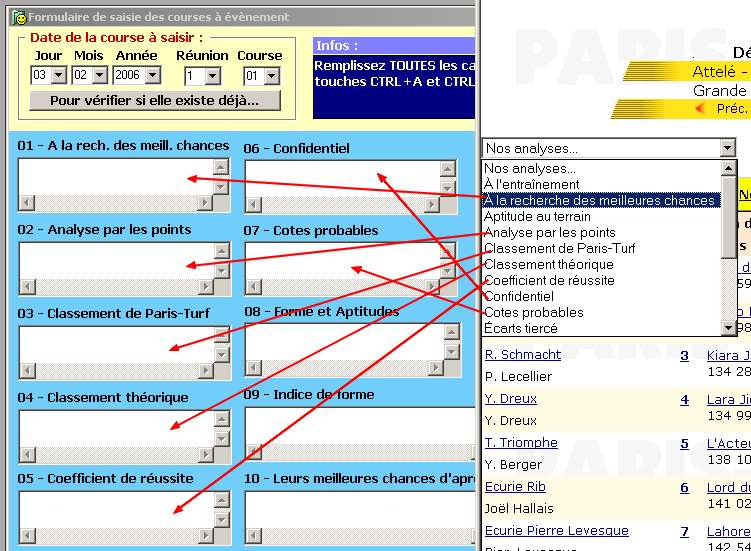The width and height of the screenshot is (751, 551).
Task: Click up arrow of field 06 vertical scrollbar
Action: coord(447,169)
